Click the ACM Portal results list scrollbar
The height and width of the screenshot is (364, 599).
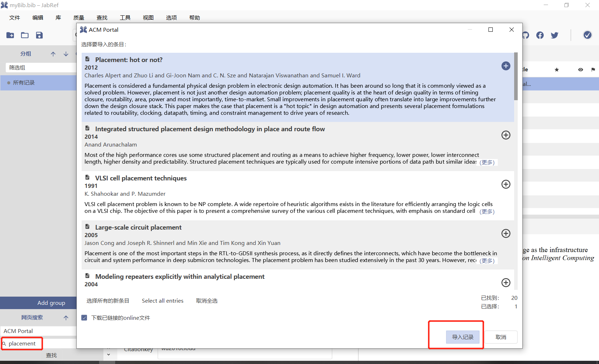click(x=516, y=76)
